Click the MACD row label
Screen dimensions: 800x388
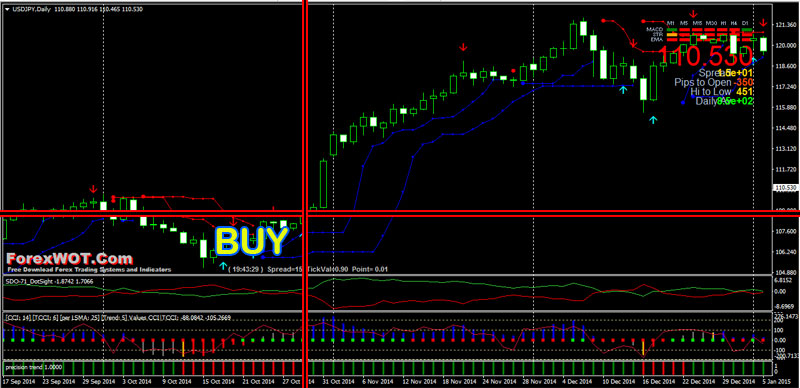654,30
